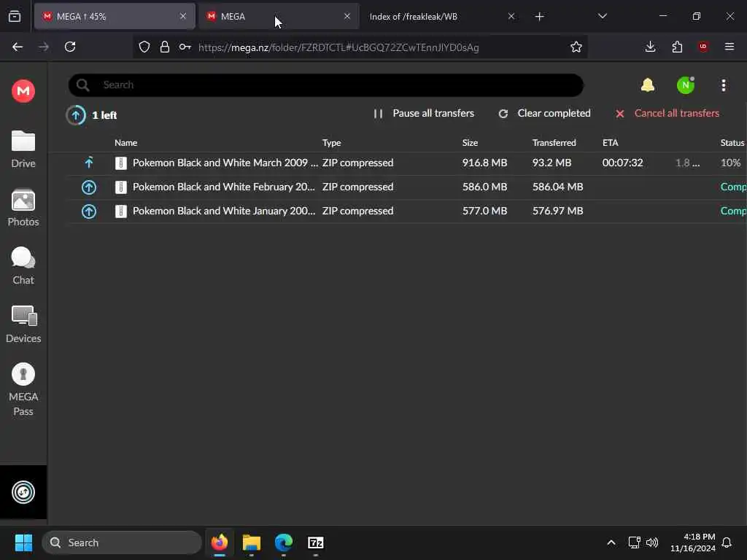Click the transfers circle icon at sidebar bottom

23,492
